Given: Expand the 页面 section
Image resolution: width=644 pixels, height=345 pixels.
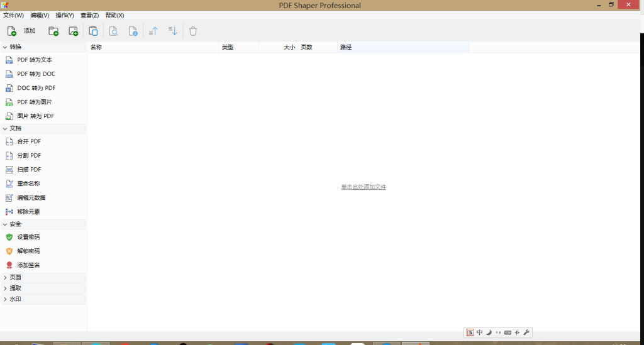Looking at the screenshot, I should [x=5, y=278].
